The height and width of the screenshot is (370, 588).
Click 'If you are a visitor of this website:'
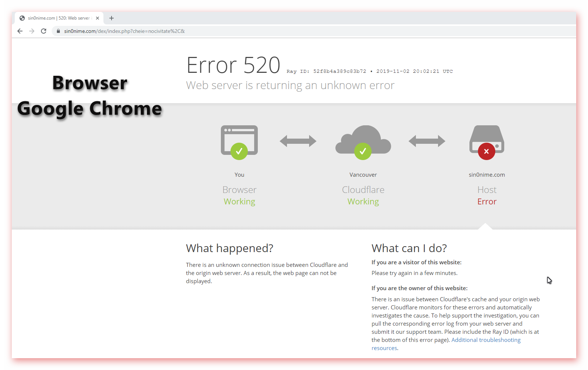pyautogui.click(x=417, y=262)
